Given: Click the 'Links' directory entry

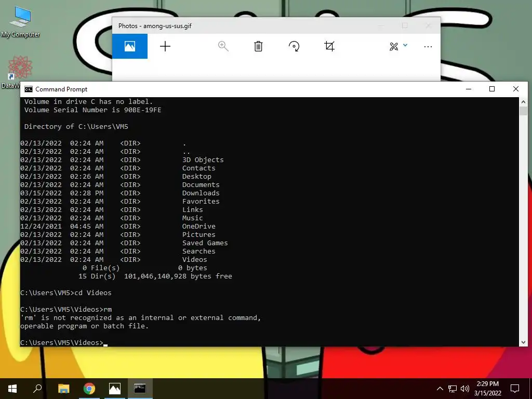Looking at the screenshot, I should click(192, 209).
